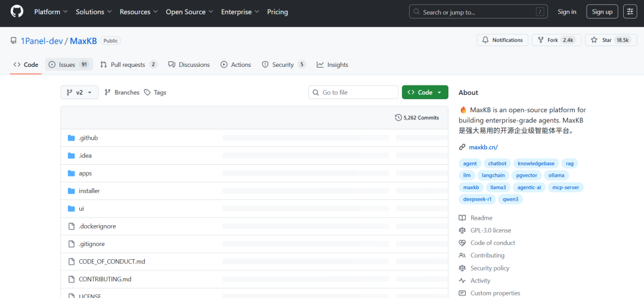Switch to the Insights tab
Image resolution: width=644 pixels, height=298 pixels.
pos(332,64)
